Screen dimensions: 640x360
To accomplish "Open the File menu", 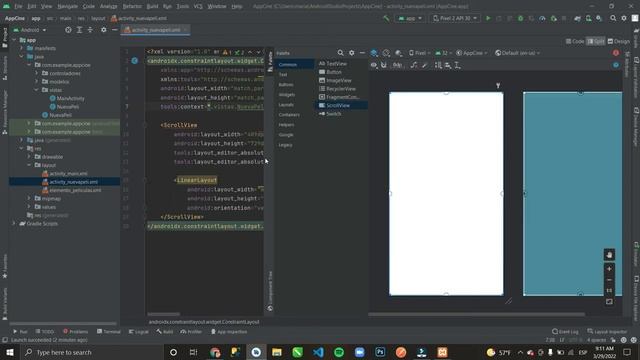I will coord(18,6).
